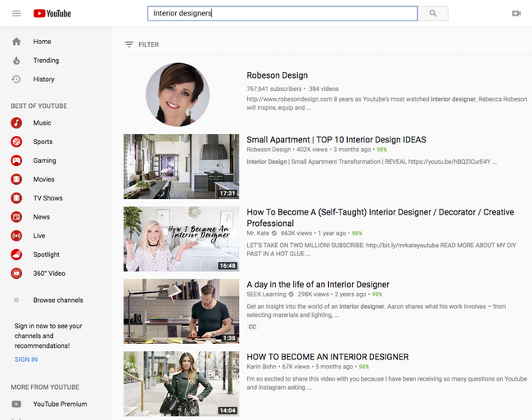Click the 17:31 duration label
This screenshot has height=420, width=532.
(228, 193)
